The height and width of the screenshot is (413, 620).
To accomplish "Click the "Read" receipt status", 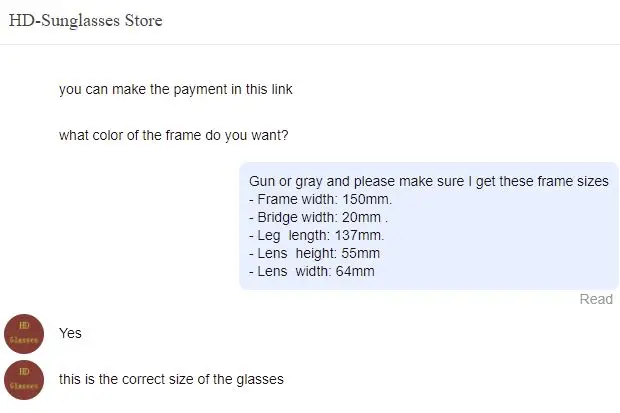I will pyautogui.click(x=596, y=299).
